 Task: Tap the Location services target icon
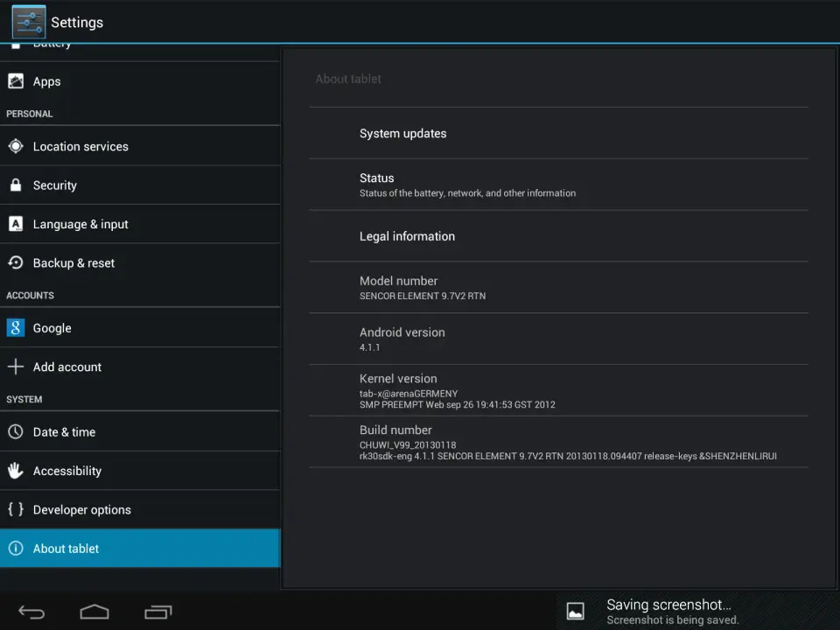16,146
